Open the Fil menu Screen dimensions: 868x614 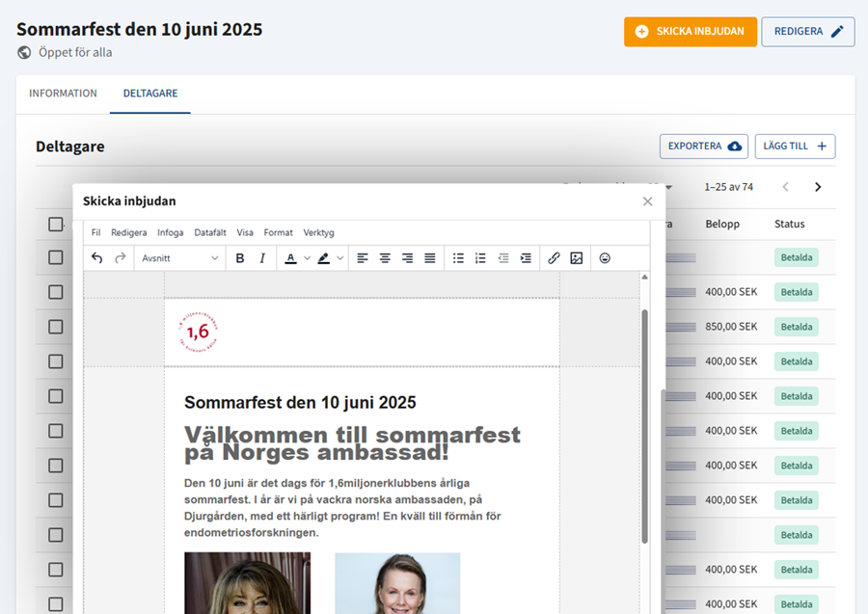pos(95,233)
